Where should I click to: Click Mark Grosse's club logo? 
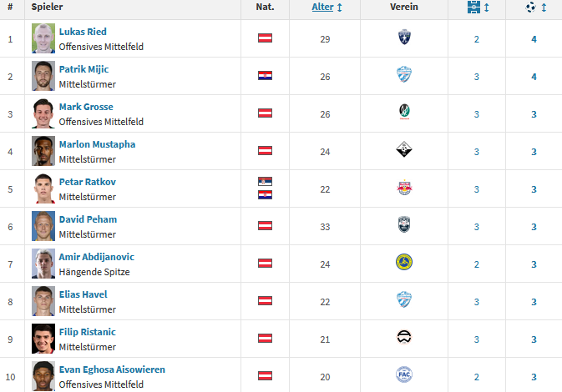coord(404,113)
